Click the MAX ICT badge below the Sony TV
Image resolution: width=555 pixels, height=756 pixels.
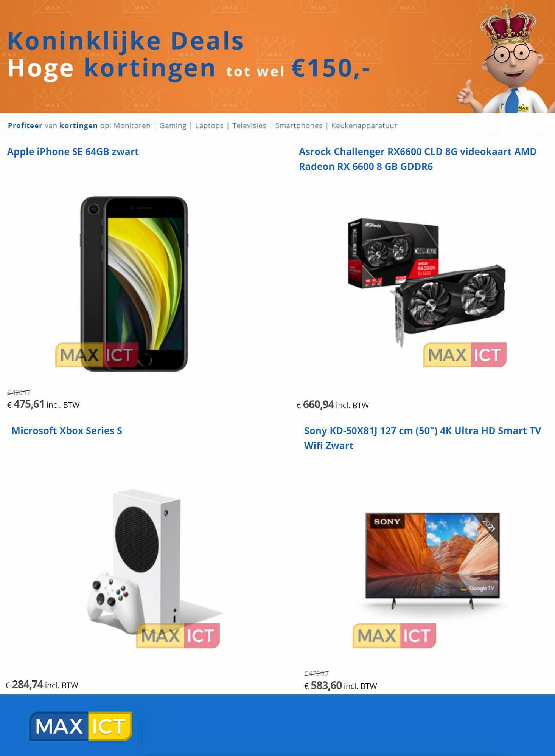(x=394, y=636)
